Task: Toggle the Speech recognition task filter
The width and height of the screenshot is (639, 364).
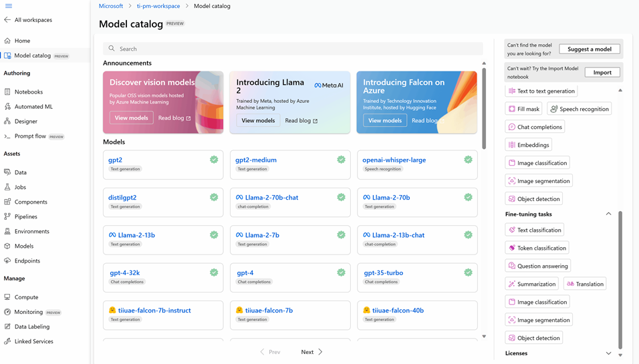Action: (x=579, y=109)
